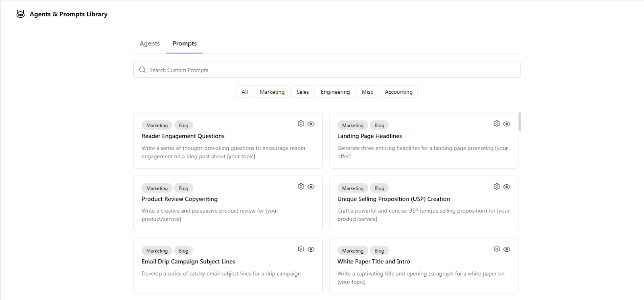Click Marketing tag on Unique Selling Proposition card
This screenshot has width=644, height=300.
click(353, 188)
